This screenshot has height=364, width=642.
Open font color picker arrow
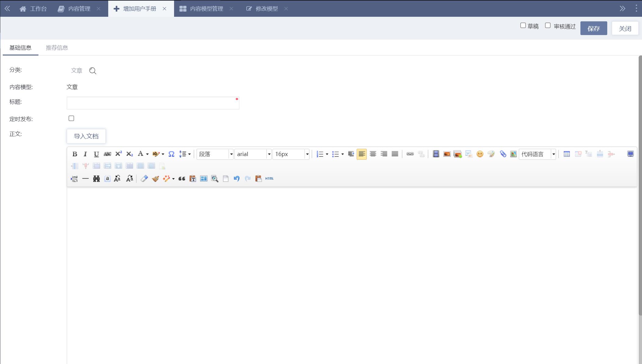pos(147,154)
